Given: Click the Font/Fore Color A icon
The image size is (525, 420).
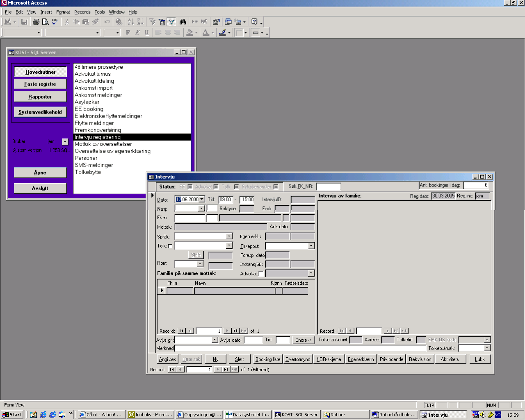Looking at the screenshot, I should 206,32.
